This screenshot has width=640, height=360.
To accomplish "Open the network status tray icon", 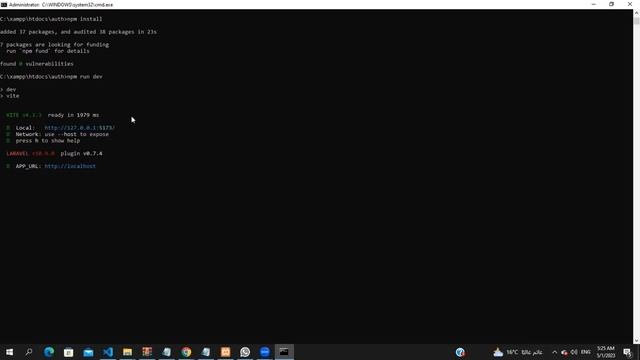I will point(564,352).
